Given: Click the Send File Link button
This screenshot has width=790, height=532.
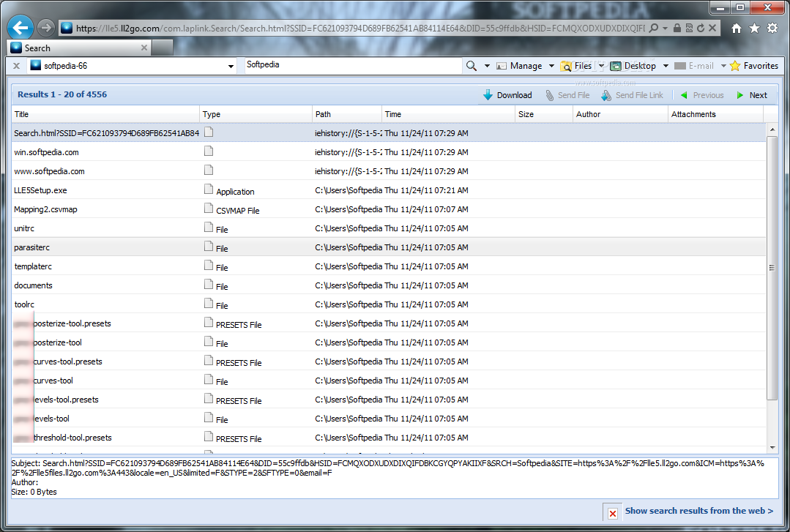Looking at the screenshot, I should (633, 94).
